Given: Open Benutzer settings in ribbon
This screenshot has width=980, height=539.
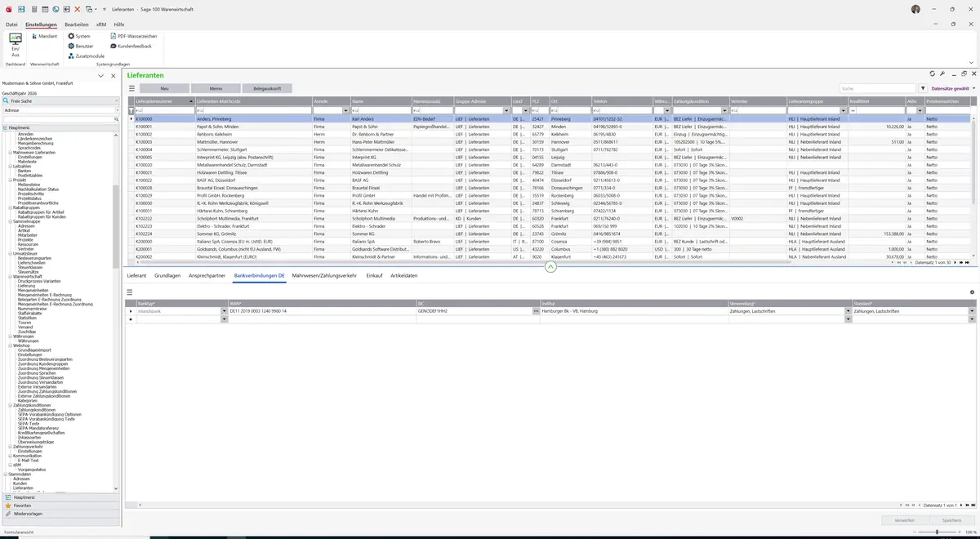Looking at the screenshot, I should click(81, 46).
